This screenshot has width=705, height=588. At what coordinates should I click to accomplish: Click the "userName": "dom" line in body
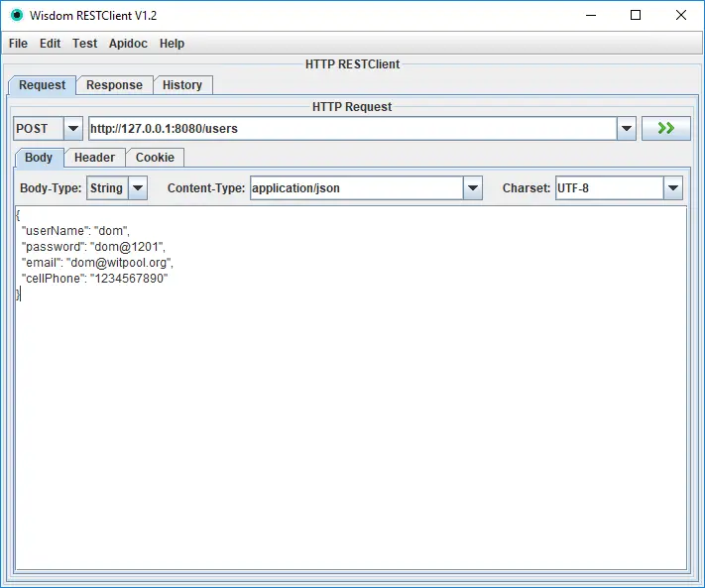(x=75, y=231)
